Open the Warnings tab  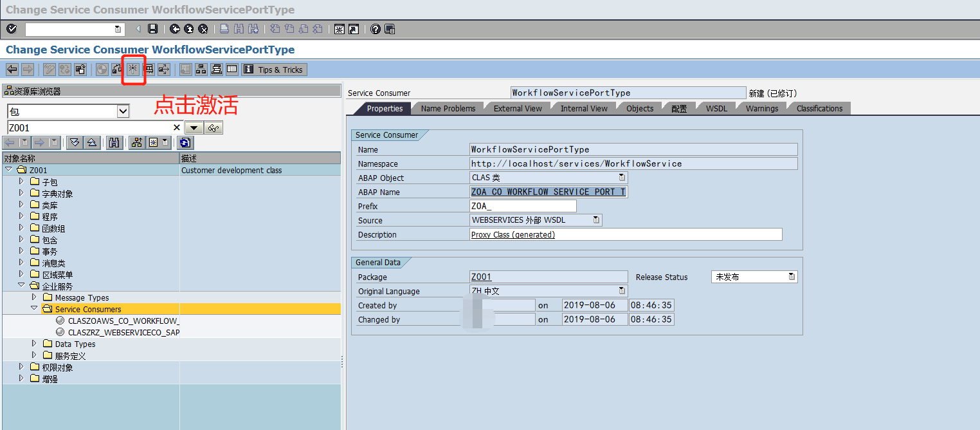point(761,108)
